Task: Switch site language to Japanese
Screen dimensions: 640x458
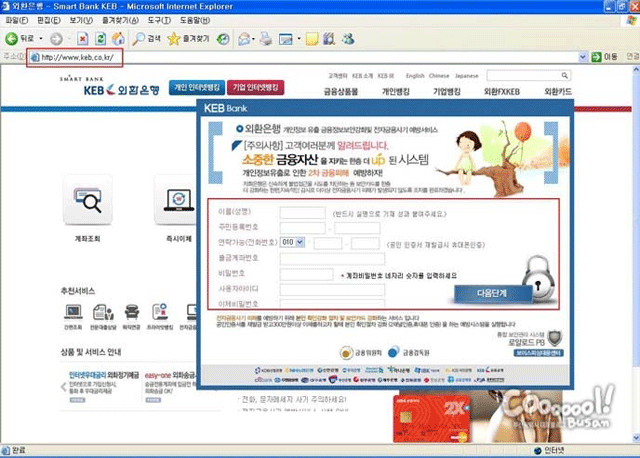Action: click(466, 76)
